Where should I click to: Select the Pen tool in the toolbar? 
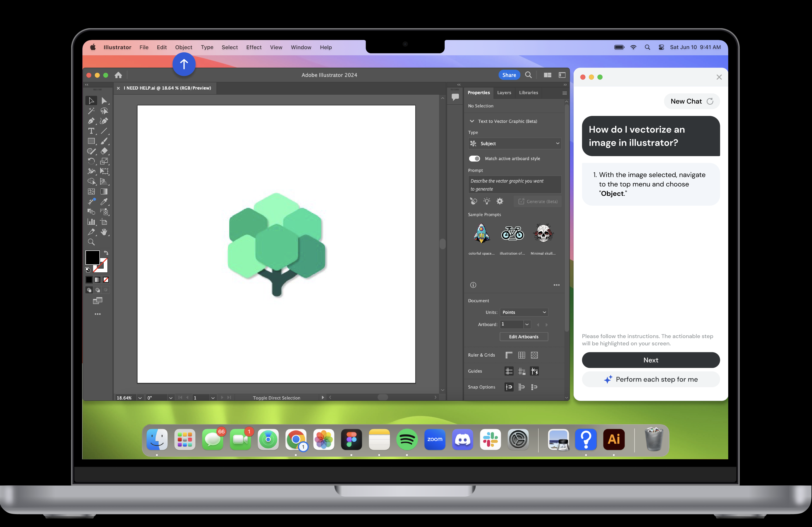tap(91, 121)
